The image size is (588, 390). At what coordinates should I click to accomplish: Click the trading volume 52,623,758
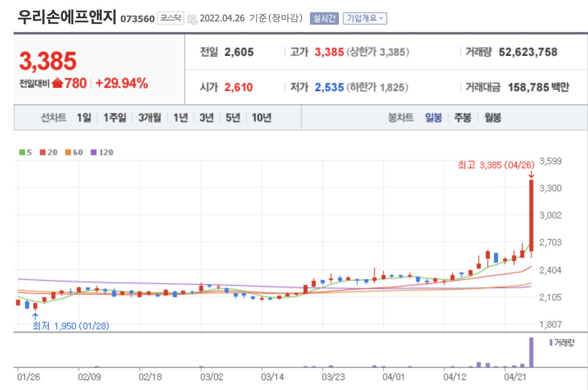pyautogui.click(x=528, y=52)
